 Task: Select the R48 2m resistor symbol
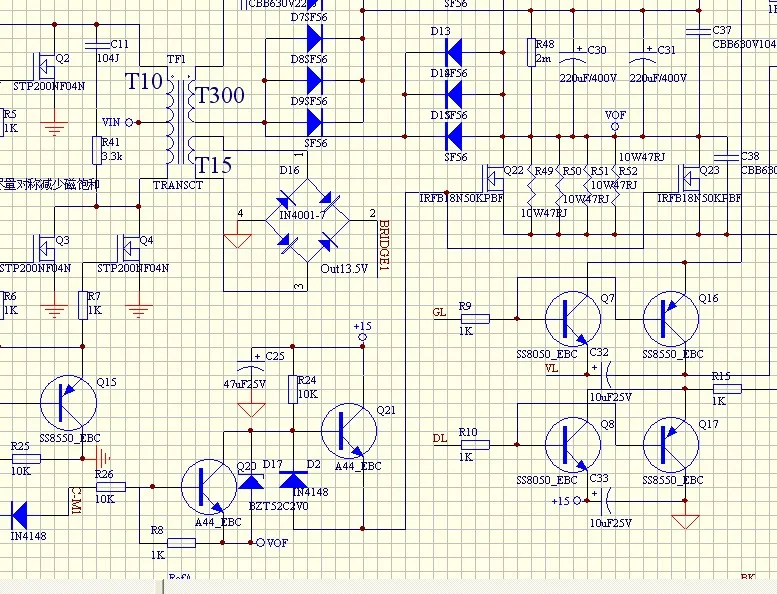click(531, 52)
